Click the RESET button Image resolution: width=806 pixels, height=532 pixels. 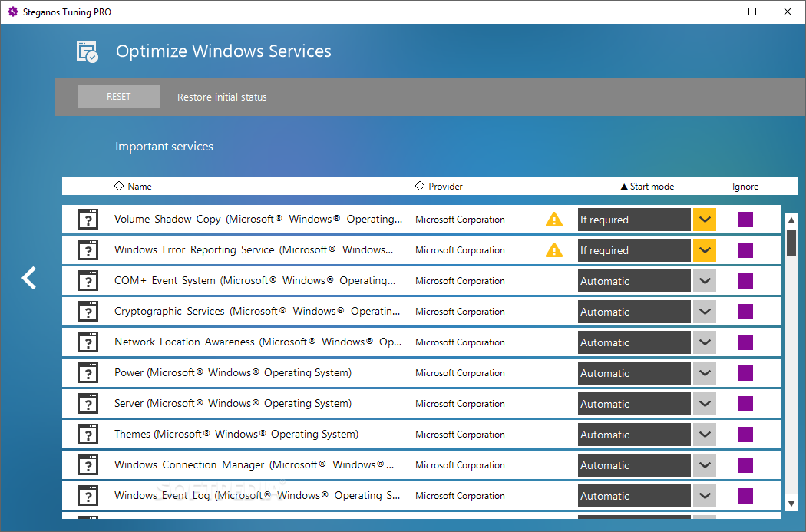(x=118, y=97)
